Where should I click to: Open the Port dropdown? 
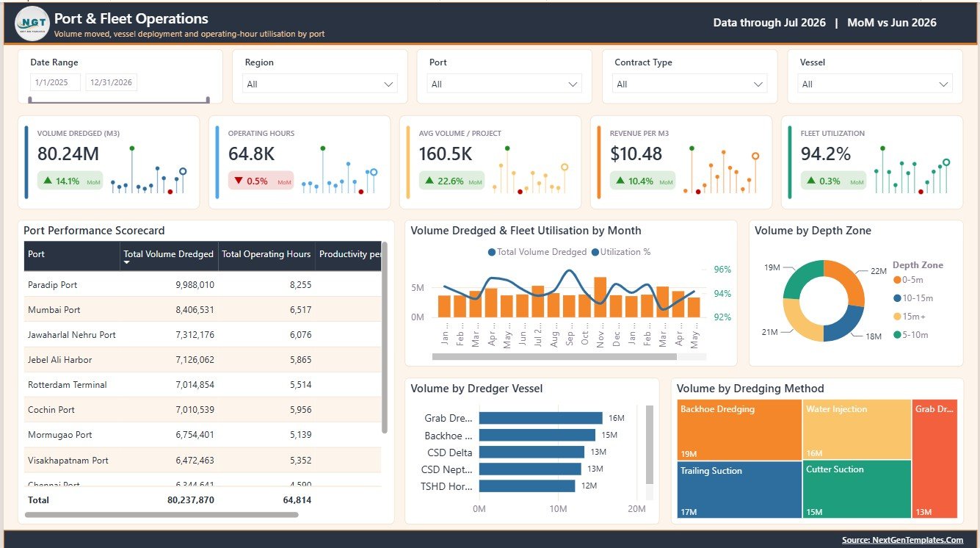click(505, 84)
